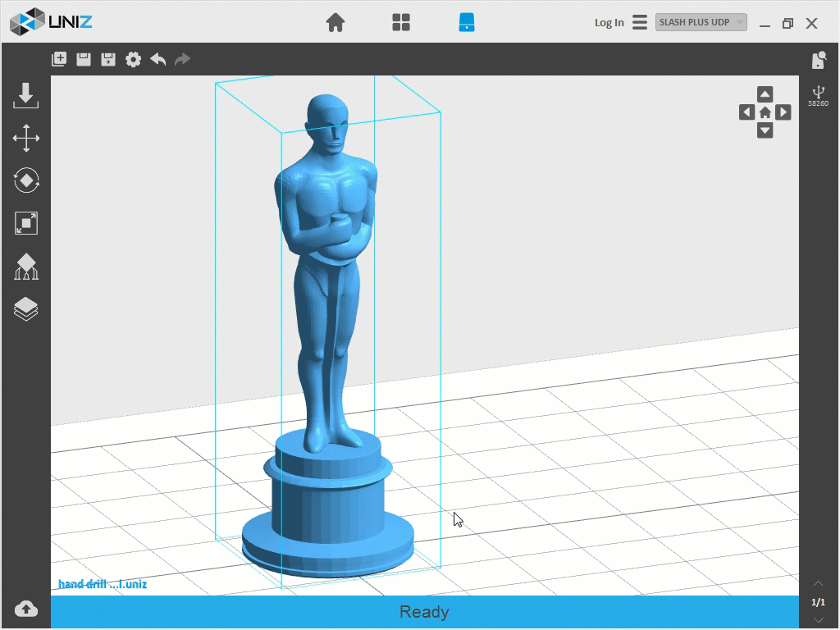Save the current project
Viewport: 840px width, 630px height.
[x=84, y=59]
